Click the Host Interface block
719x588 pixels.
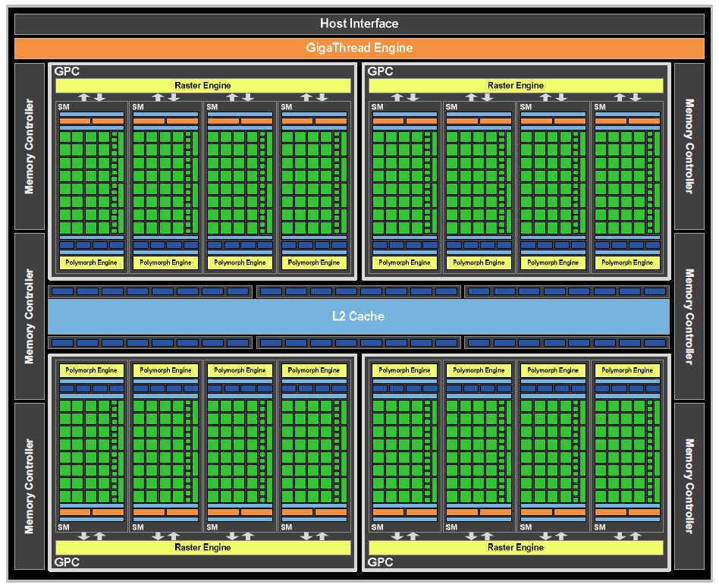tap(359, 24)
